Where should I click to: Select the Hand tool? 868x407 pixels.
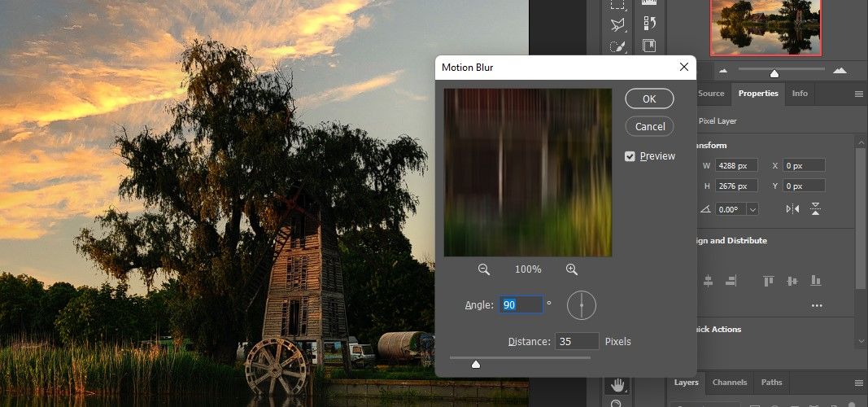click(x=617, y=384)
